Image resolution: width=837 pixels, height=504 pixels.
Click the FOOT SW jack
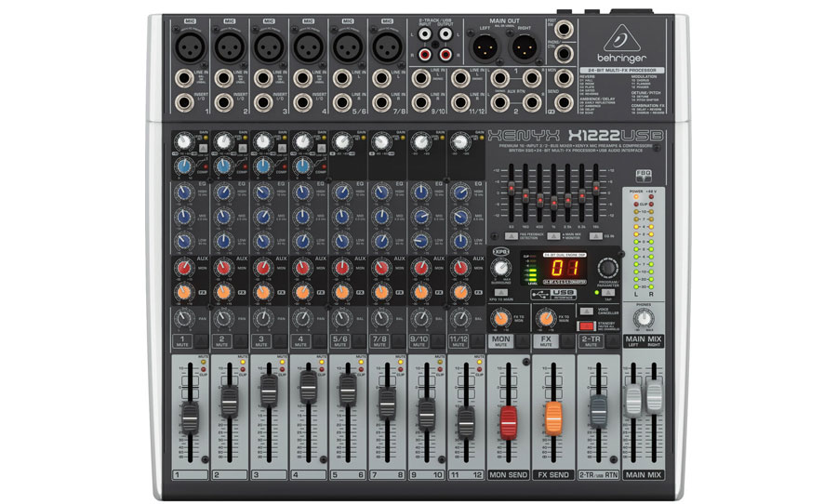[565, 30]
